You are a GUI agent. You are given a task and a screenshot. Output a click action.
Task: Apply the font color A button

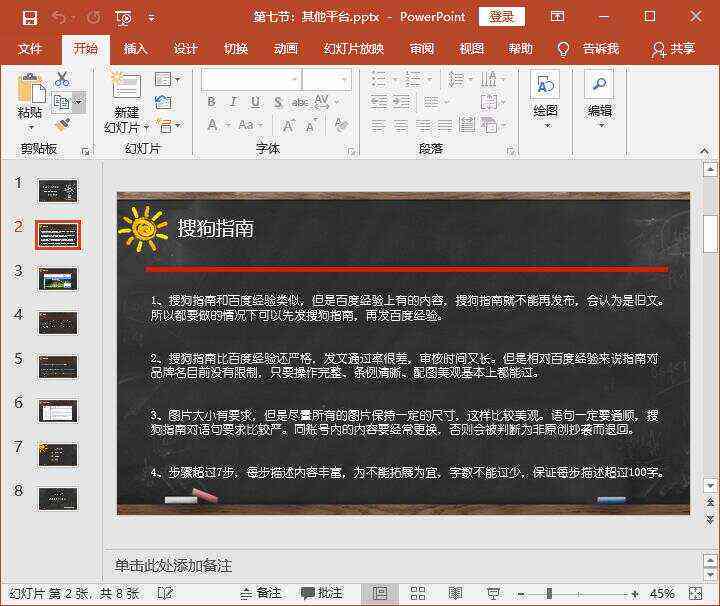pyautogui.click(x=212, y=124)
